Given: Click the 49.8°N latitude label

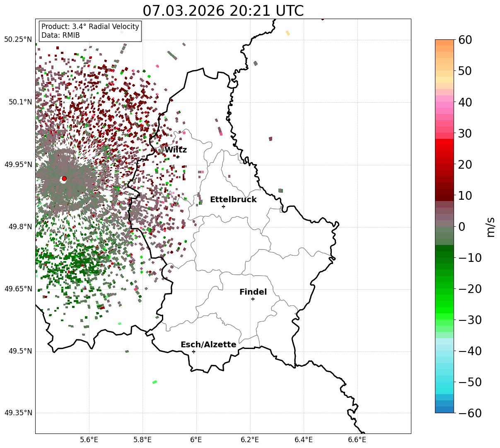Looking at the screenshot, I should coord(20,227).
